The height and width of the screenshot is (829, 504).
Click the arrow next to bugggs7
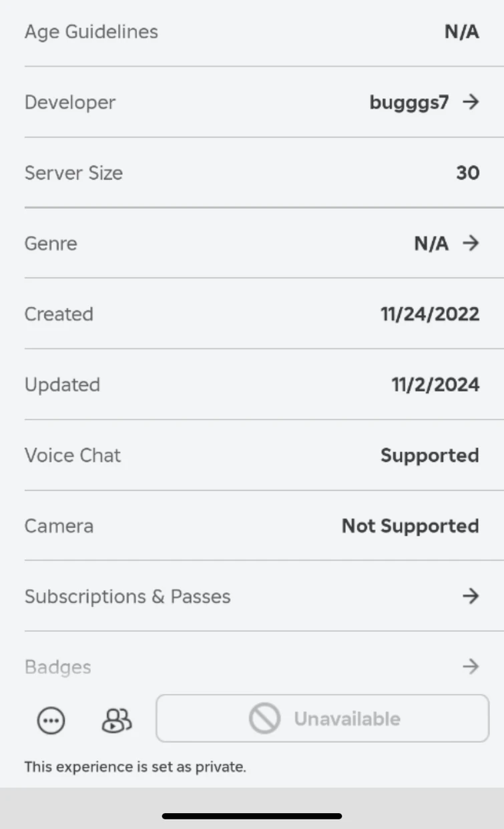click(x=471, y=102)
